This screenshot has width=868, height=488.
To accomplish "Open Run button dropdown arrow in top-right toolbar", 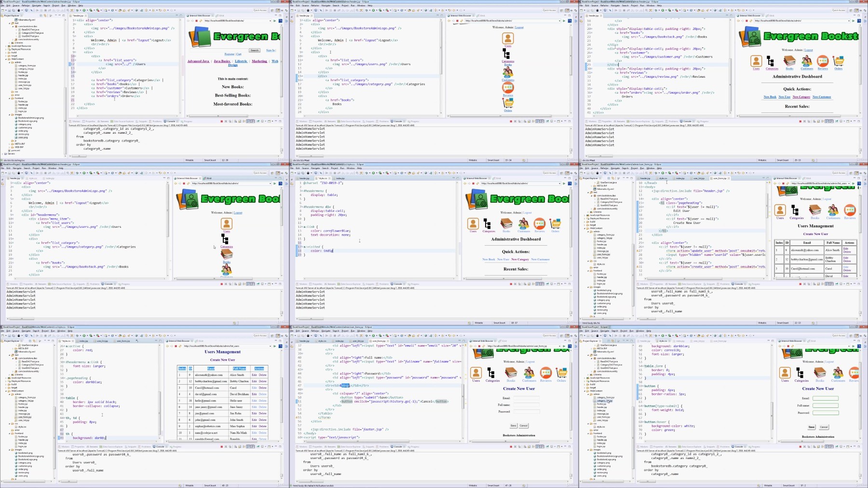I will [x=665, y=10].
